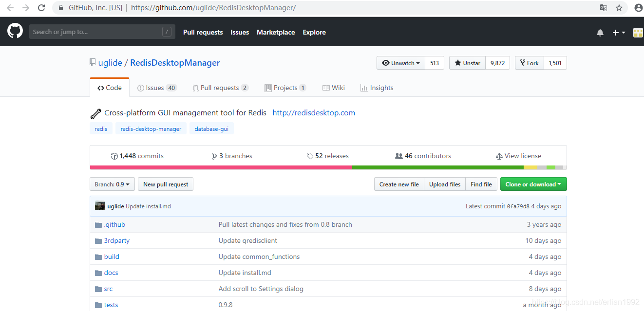Click the lock icon in address bar
The height and width of the screenshot is (311, 644).
tap(61, 8)
